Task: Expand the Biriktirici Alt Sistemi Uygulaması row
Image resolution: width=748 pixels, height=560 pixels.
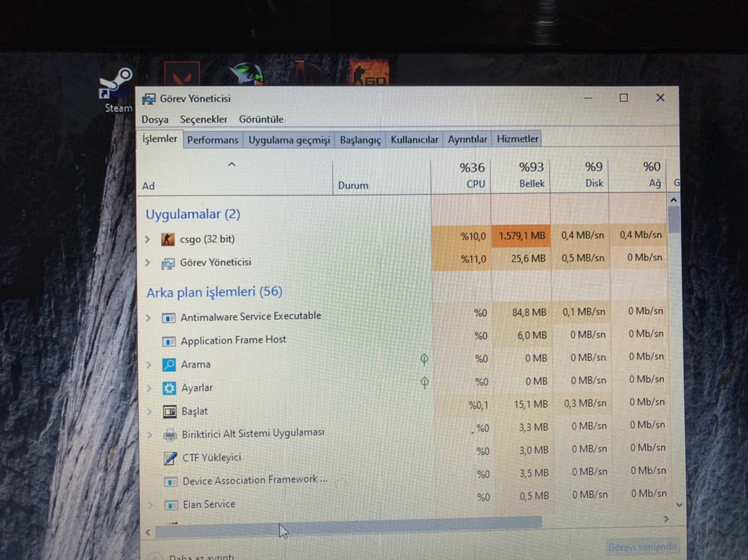Action: [150, 435]
